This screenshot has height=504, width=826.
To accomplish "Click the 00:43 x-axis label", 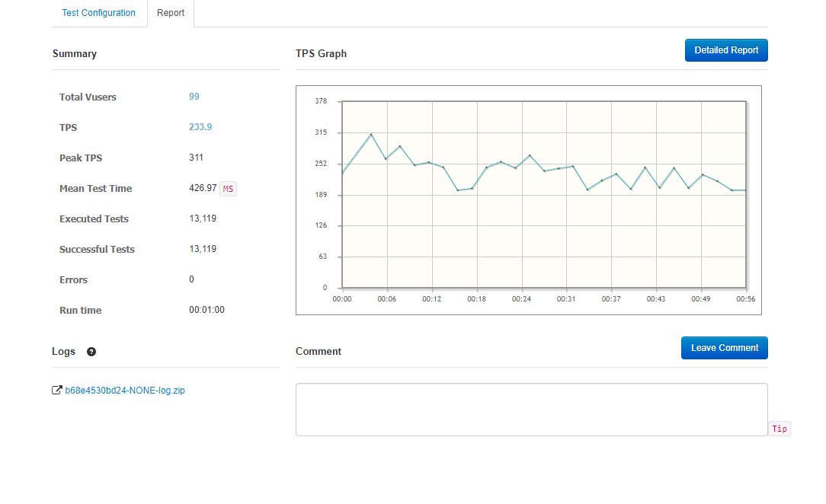I will (x=656, y=299).
